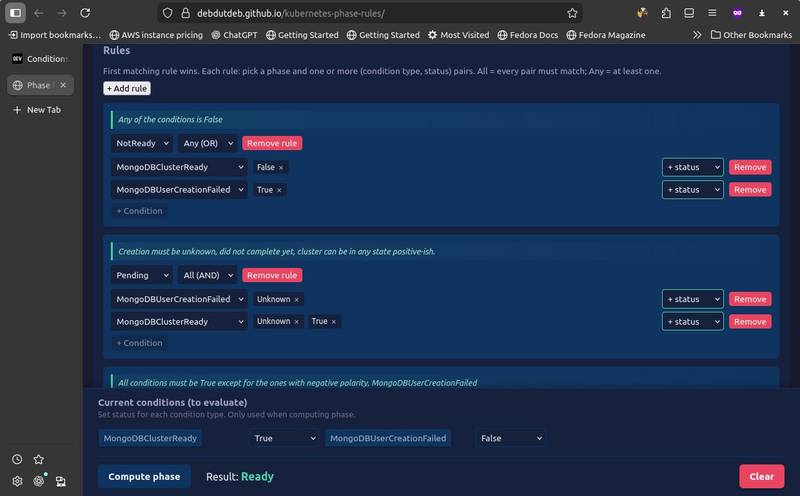Open MongoDBUserCreationFailed dropdown in Pending rule
Image resolution: width=800 pixels, height=496 pixels.
[x=179, y=300]
